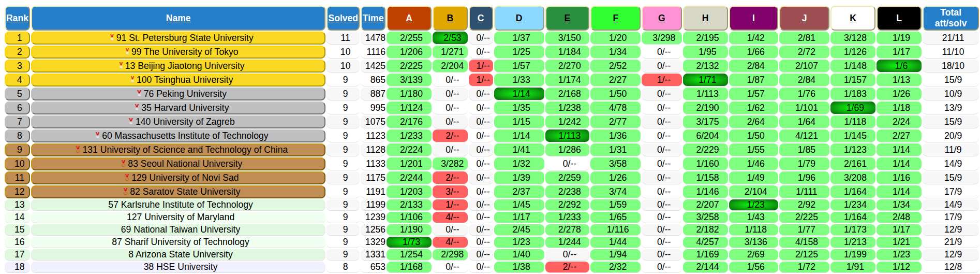
Task: Click the silver medal icon next to Harvard University
Action: tap(137, 107)
